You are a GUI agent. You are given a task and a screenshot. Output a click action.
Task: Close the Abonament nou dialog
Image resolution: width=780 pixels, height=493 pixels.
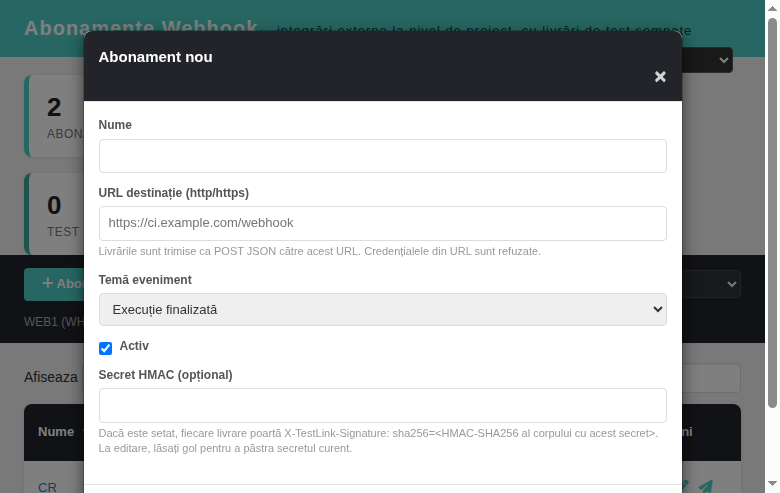[660, 77]
